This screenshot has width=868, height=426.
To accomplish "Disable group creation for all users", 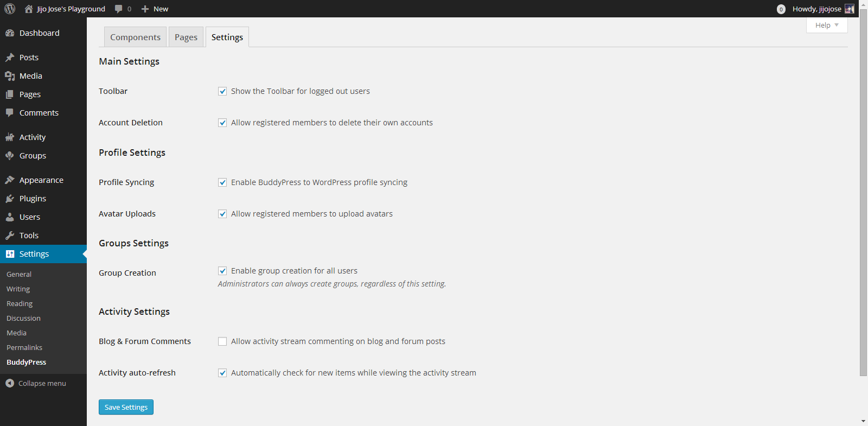I will click(x=222, y=271).
